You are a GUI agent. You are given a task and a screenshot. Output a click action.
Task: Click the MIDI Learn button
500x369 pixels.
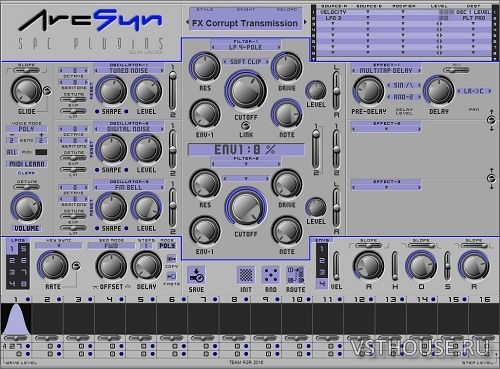[x=27, y=164]
